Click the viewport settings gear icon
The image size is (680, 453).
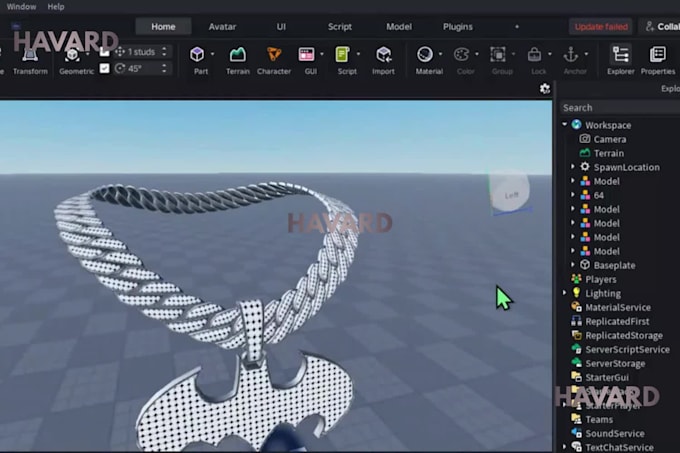(545, 89)
